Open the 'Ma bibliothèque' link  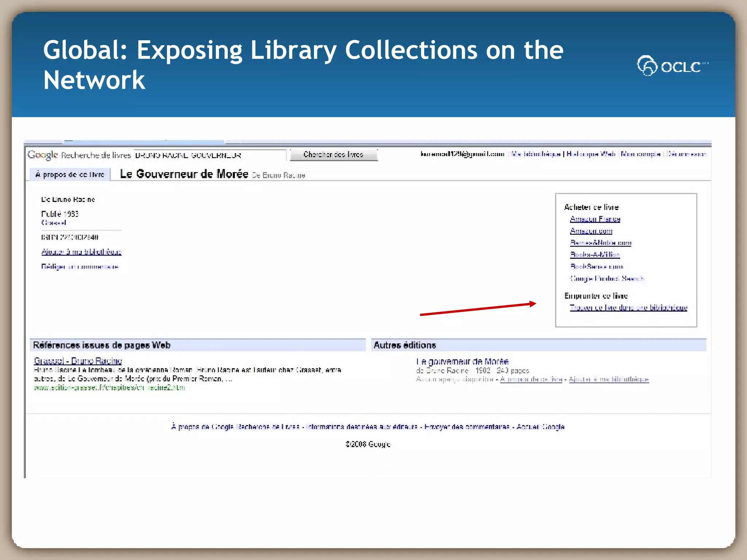point(535,154)
